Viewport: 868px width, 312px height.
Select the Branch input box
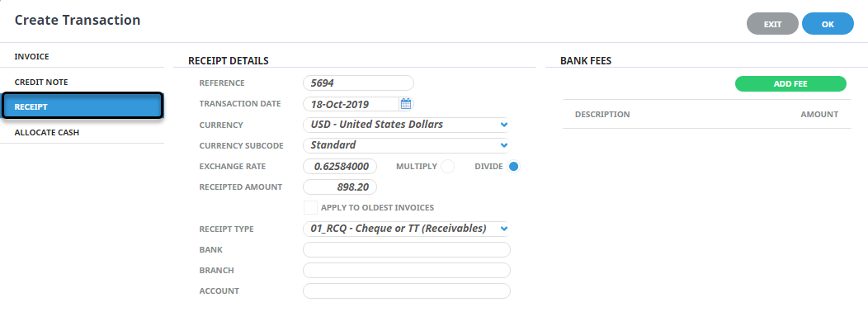point(406,270)
